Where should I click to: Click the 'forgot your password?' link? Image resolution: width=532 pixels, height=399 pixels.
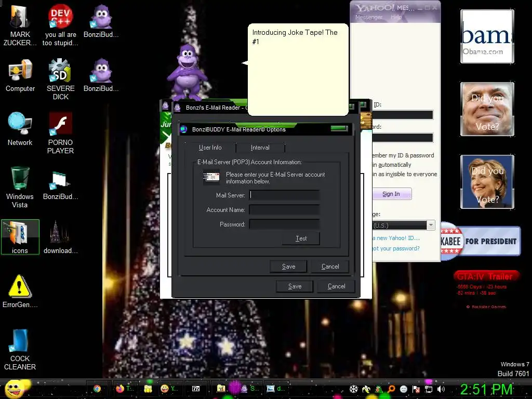[x=396, y=248]
